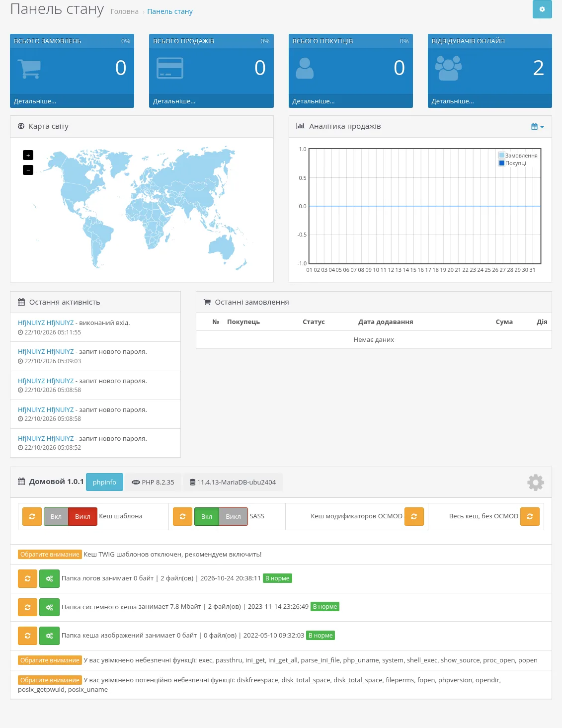Click the Дата додавання column header
The height and width of the screenshot is (728, 562).
tap(386, 322)
